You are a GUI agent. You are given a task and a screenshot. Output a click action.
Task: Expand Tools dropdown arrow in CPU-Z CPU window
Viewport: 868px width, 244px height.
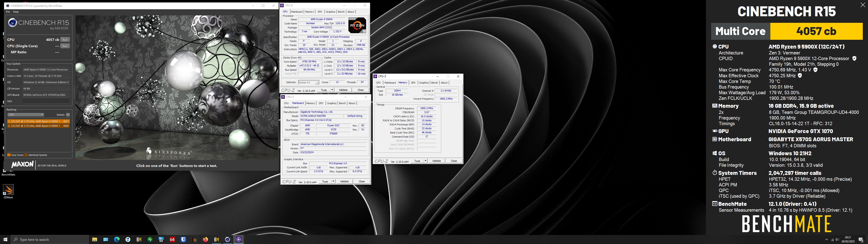332,90
